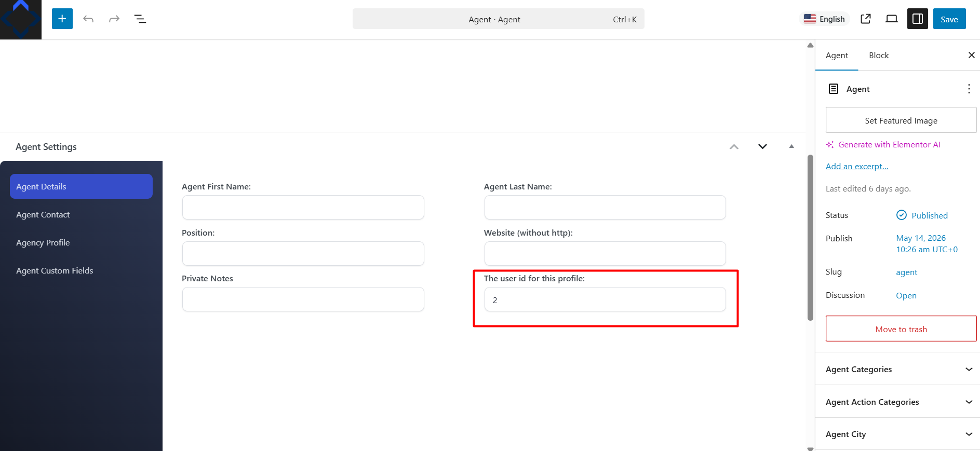The width and height of the screenshot is (980, 451).
Task: Click the scrollbar up arrow in editor
Action: pos(810,45)
